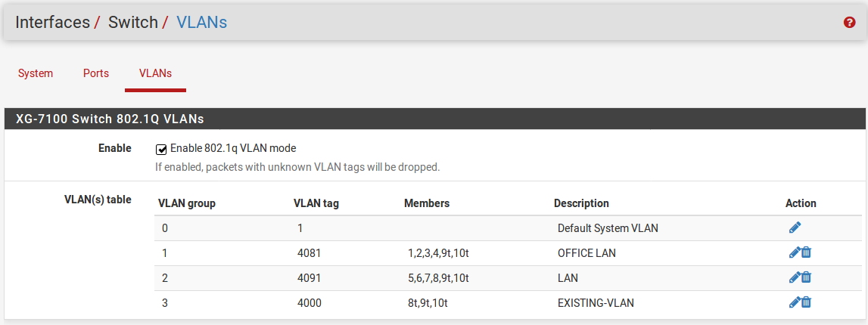Delete the OFFICE LAN VLAN entry

pyautogui.click(x=806, y=253)
